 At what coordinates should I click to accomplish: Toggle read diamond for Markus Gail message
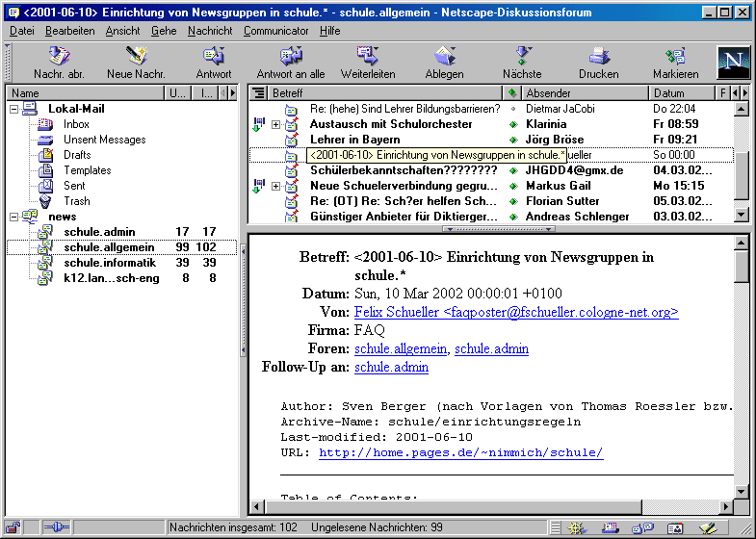513,186
